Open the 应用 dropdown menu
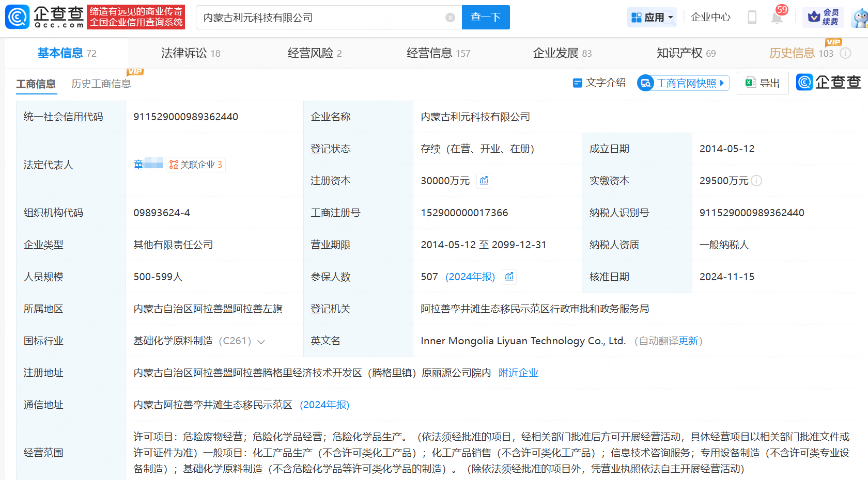The image size is (868, 480). (652, 18)
